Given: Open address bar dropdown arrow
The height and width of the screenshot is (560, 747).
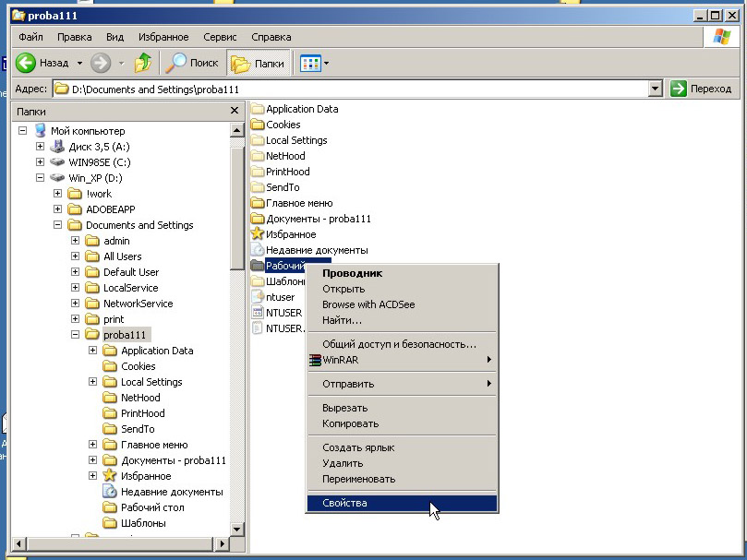Looking at the screenshot, I should 655,89.
